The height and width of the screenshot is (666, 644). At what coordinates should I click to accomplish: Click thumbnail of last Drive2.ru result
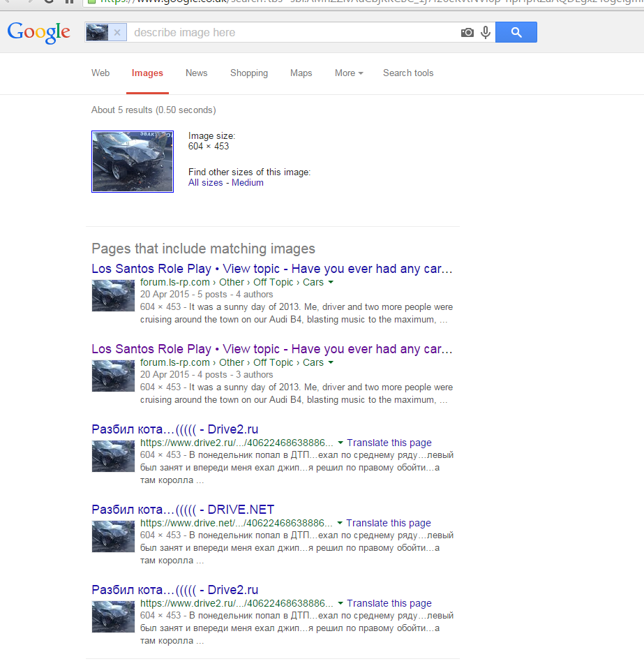113,616
